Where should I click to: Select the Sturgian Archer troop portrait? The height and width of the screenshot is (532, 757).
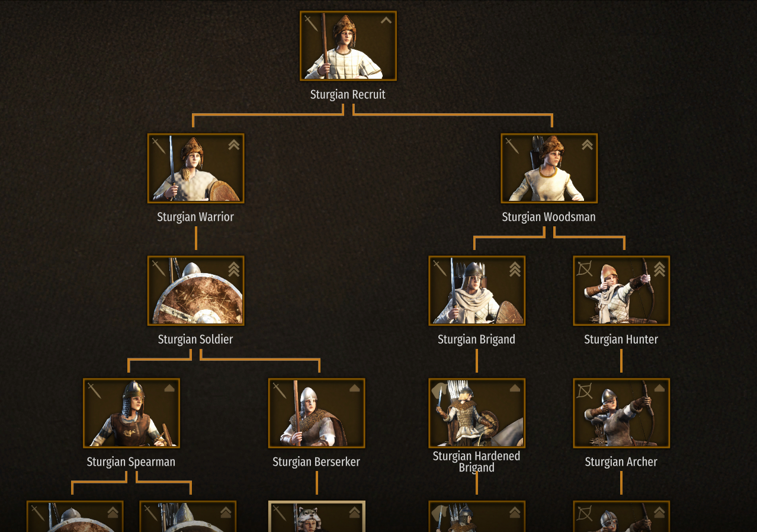(x=621, y=413)
